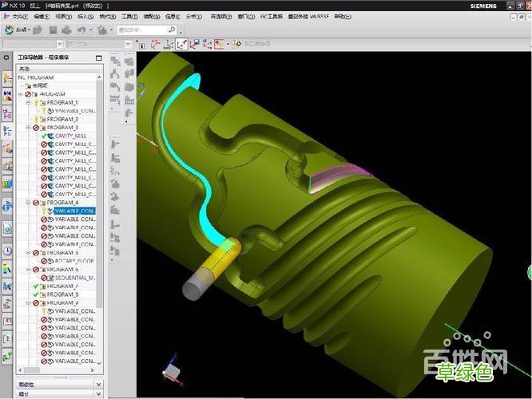
Task: Switch to Geometry View icon
Action: pos(115,86)
